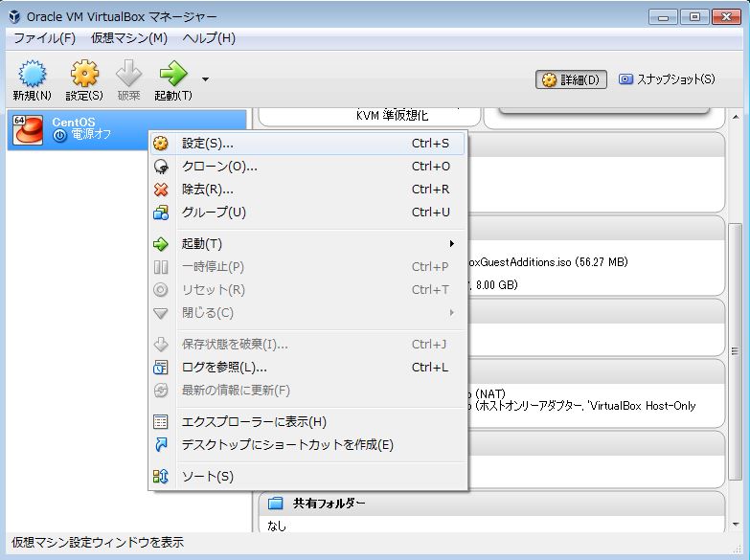The height and width of the screenshot is (560, 750).
Task: Click the refresh icon beside 最新の情報に更新(F)
Action: click(161, 391)
